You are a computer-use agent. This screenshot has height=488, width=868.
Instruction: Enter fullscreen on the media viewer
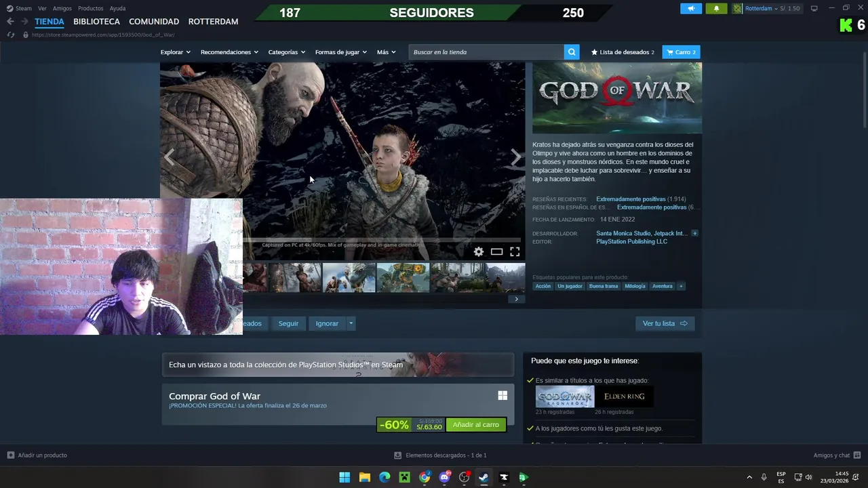515,252
